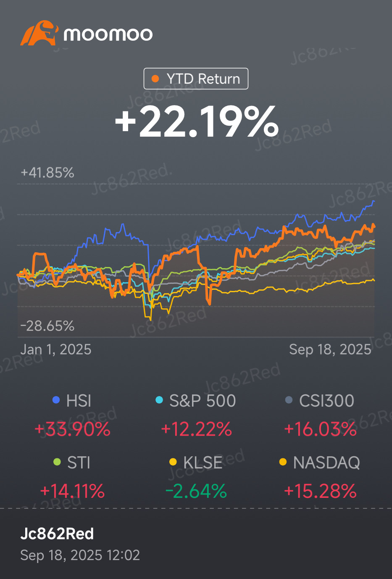
Task: Click the blue HSI legend dot
Action: coord(56,400)
